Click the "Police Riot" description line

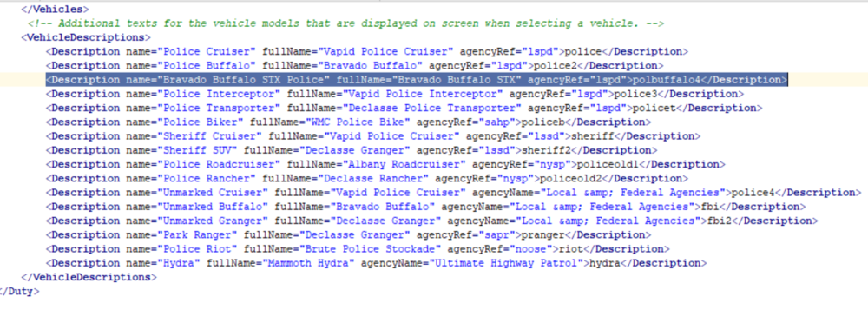357,248
